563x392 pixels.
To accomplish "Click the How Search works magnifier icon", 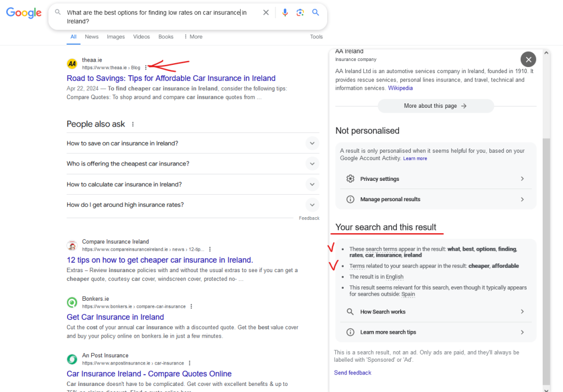I will 350,312.
